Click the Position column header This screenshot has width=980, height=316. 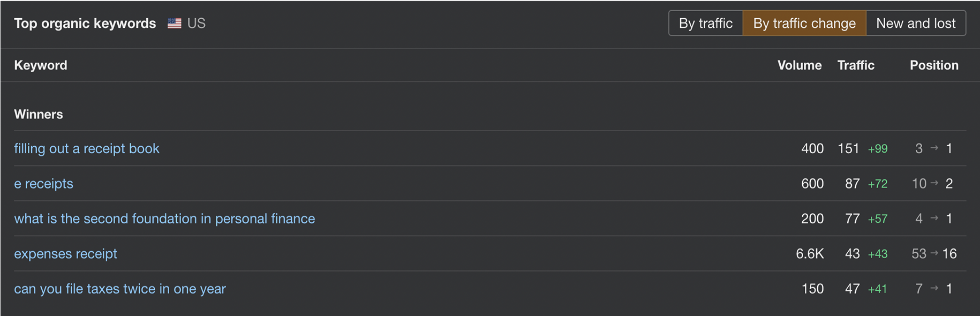tap(933, 65)
